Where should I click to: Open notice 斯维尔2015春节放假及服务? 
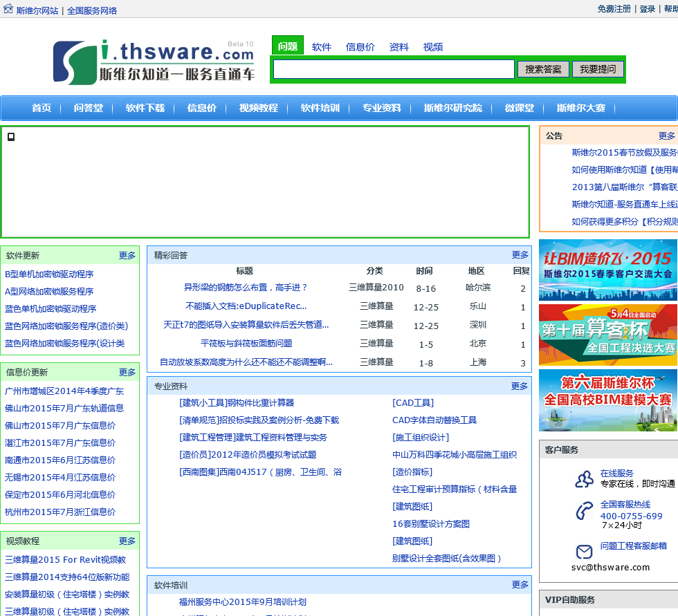624,153
